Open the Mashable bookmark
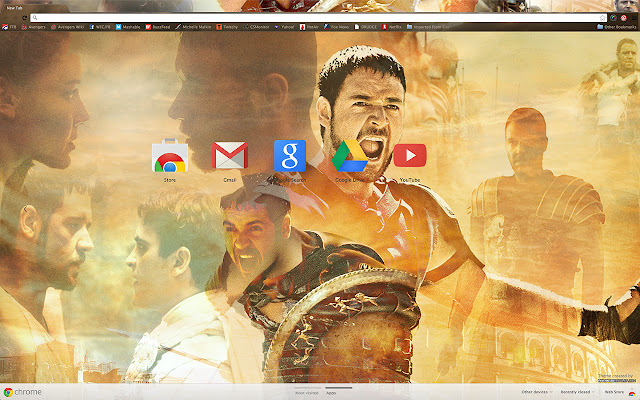The image size is (640, 400). click(x=128, y=27)
